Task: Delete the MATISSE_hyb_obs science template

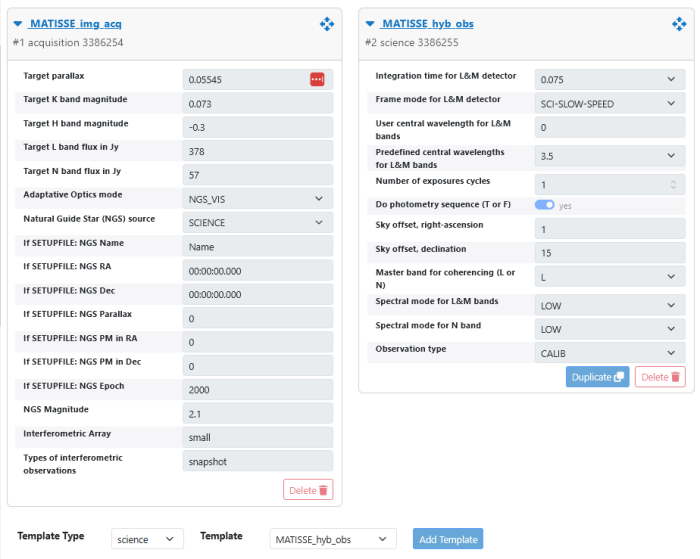Action: [660, 377]
